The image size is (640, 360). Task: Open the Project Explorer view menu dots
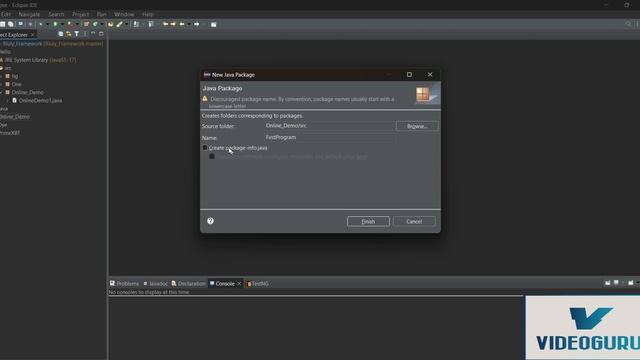pyautogui.click(x=85, y=34)
